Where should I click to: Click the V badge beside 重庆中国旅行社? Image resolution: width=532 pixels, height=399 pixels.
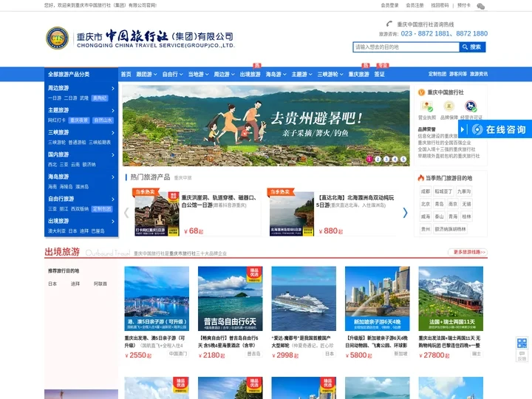[421, 92]
